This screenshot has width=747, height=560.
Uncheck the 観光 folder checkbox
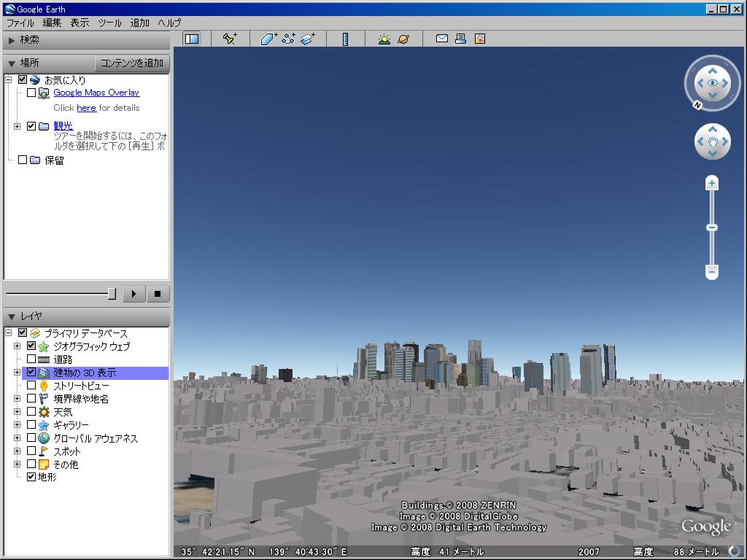click(31, 125)
